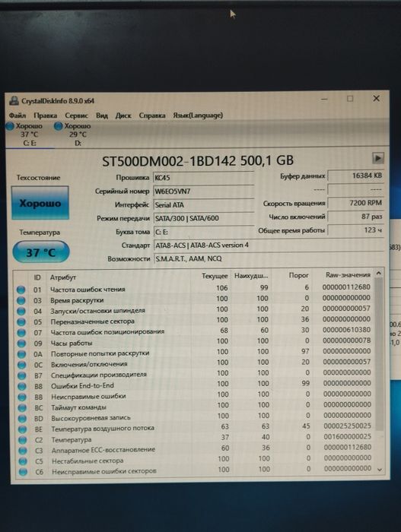Select the Температура воздушного потока row text
The width and height of the screenshot is (401, 532).
pyautogui.click(x=103, y=429)
